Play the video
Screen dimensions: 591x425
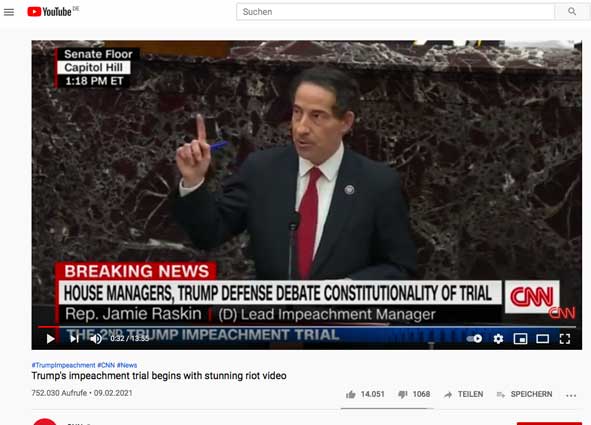[50, 339]
